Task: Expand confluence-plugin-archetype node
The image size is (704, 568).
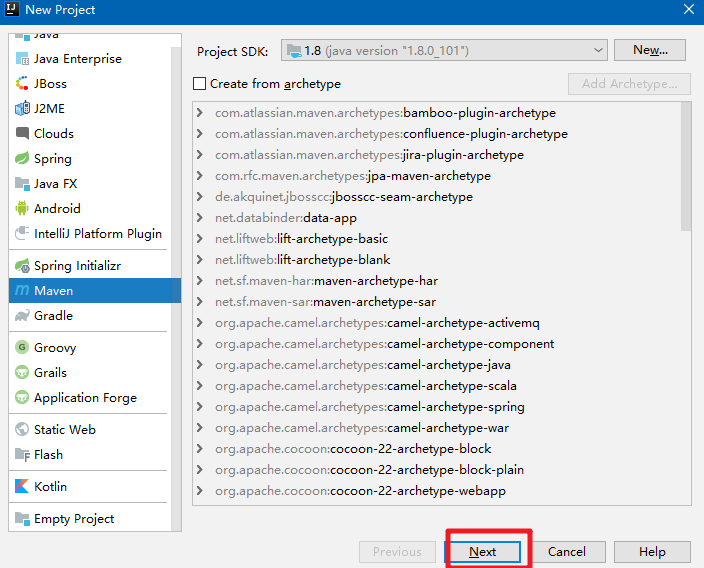Action: click(x=200, y=134)
